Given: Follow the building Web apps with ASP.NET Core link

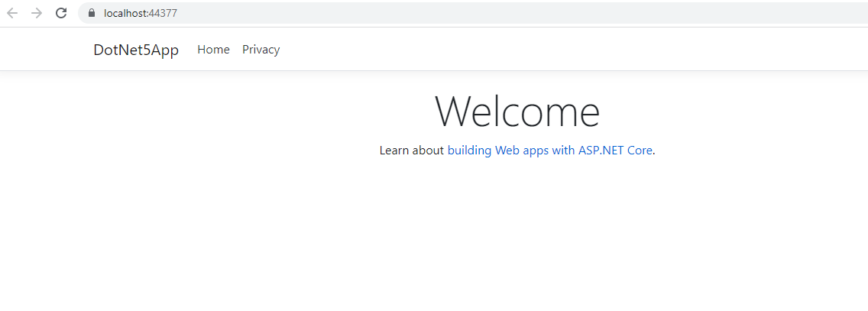Looking at the screenshot, I should tap(549, 150).
